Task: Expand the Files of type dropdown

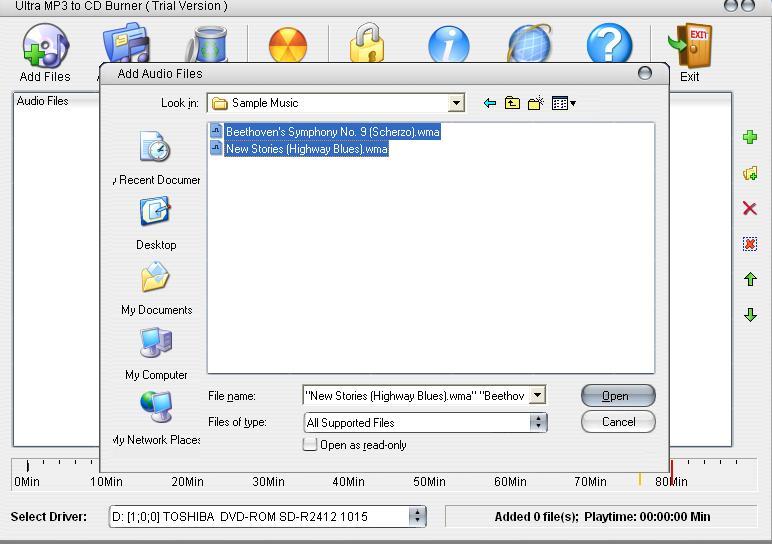Action: tap(538, 422)
